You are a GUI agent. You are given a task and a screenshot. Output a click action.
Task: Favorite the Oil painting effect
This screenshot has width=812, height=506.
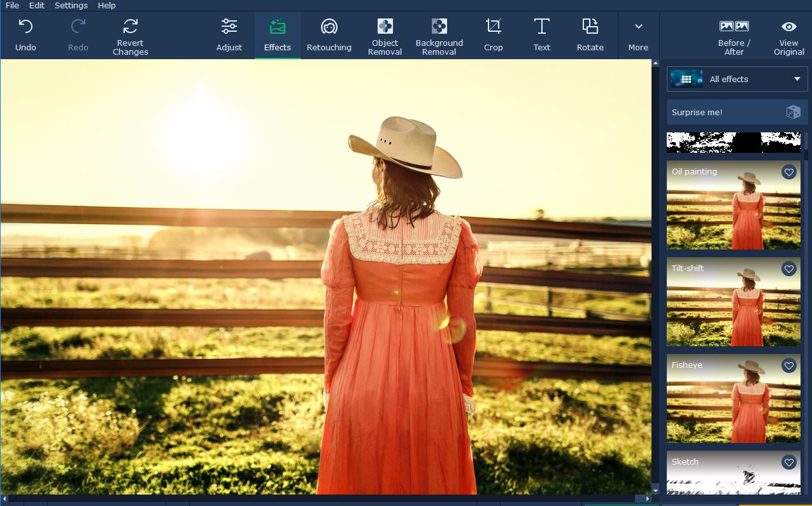[x=788, y=172]
